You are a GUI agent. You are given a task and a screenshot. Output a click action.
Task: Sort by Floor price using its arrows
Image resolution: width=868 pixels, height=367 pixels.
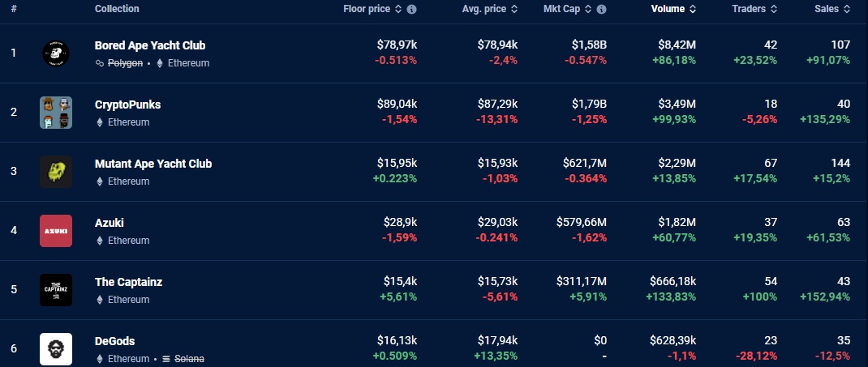pos(398,10)
